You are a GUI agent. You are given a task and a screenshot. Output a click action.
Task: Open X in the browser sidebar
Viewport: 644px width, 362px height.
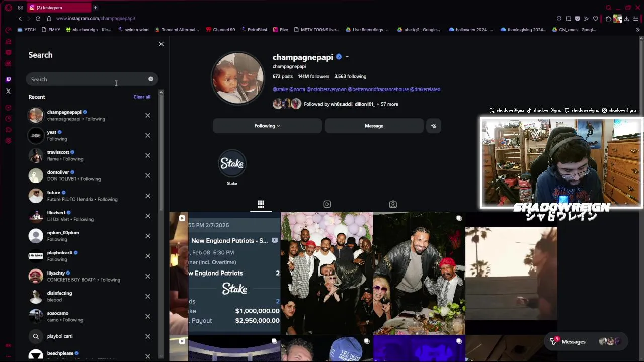(x=8, y=91)
